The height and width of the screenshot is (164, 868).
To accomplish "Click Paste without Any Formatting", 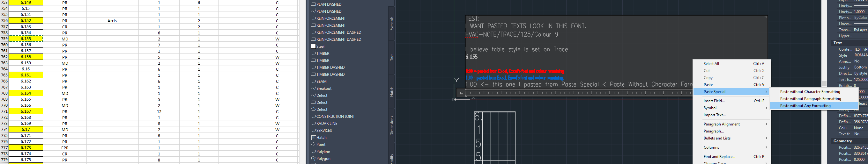I will (x=814, y=106).
